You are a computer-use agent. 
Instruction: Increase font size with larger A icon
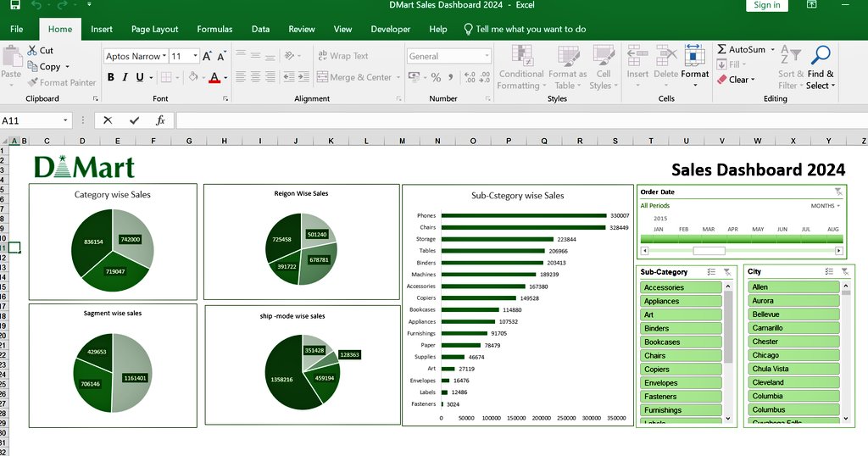click(207, 57)
